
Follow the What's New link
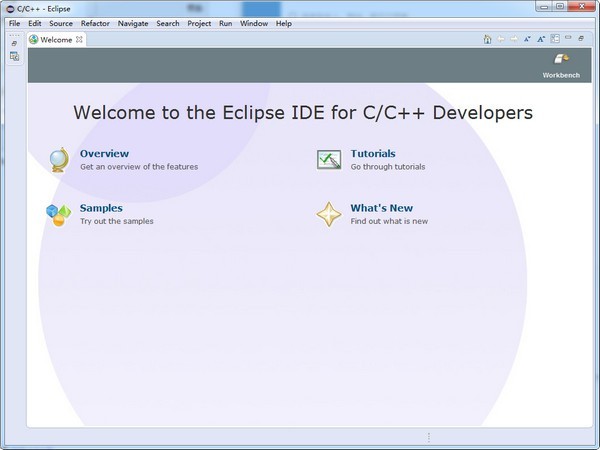click(382, 208)
